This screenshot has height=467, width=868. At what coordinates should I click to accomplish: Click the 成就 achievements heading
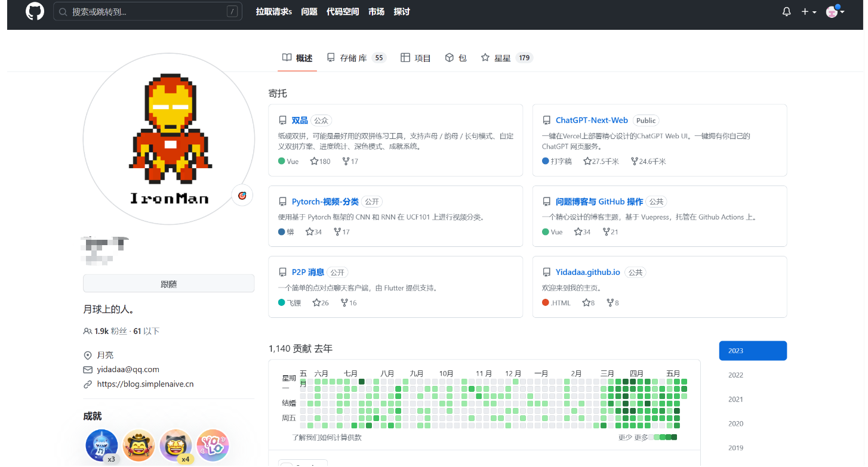(x=93, y=416)
